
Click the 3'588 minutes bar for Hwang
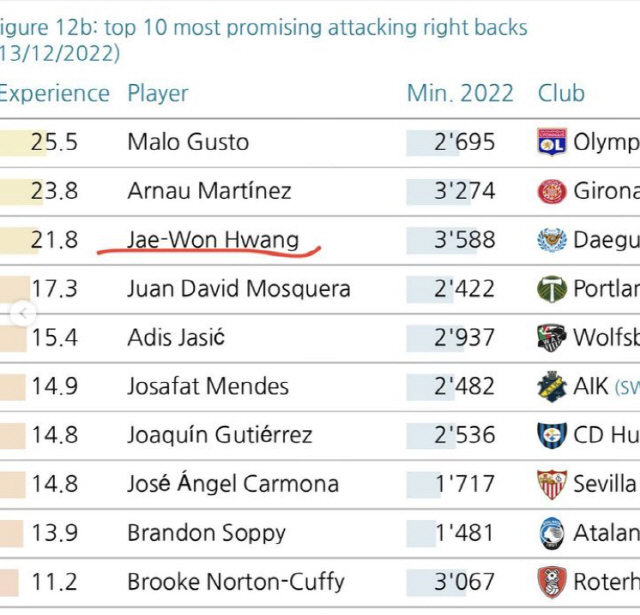tap(451, 240)
